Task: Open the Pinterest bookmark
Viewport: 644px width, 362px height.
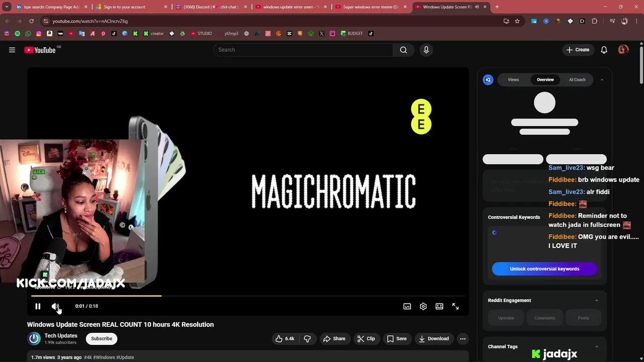Action: pos(103,34)
